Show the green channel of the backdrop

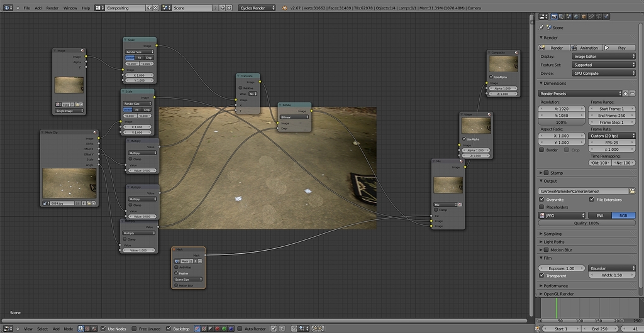pos(225,329)
